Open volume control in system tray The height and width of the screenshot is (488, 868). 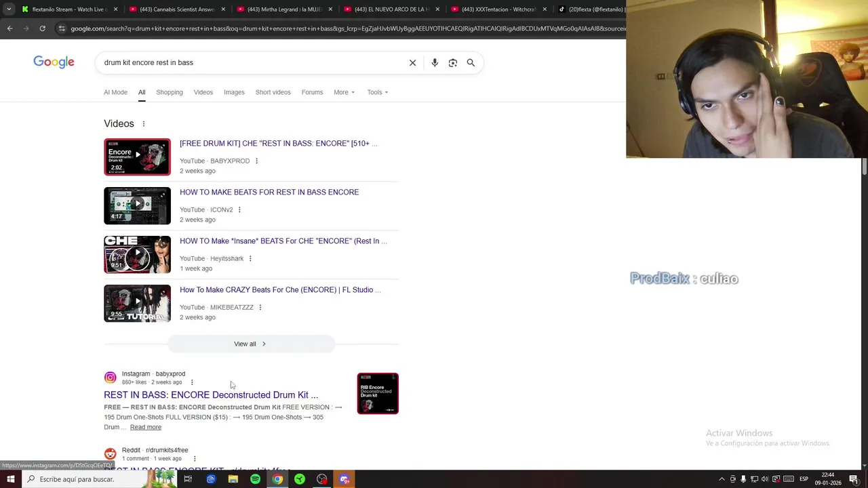(765, 479)
